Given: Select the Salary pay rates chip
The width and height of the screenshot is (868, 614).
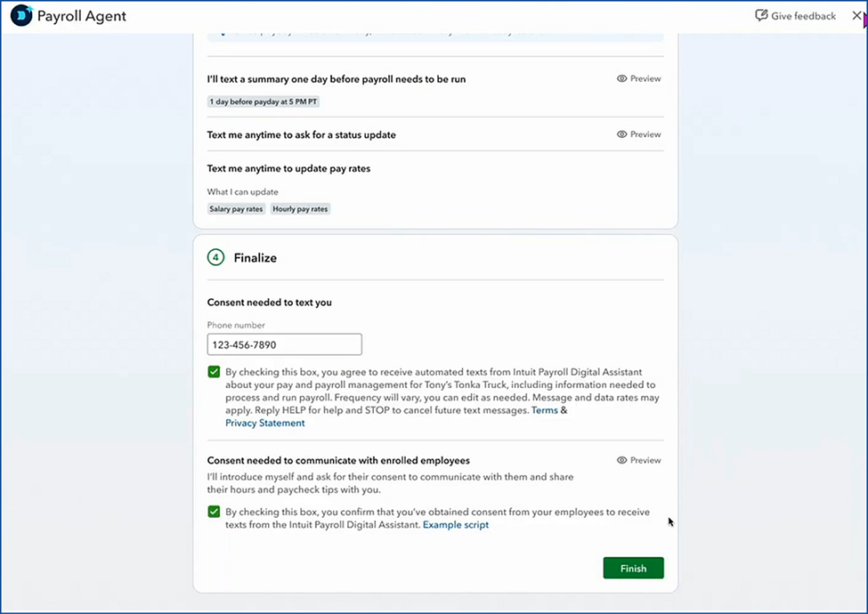Looking at the screenshot, I should (x=237, y=209).
